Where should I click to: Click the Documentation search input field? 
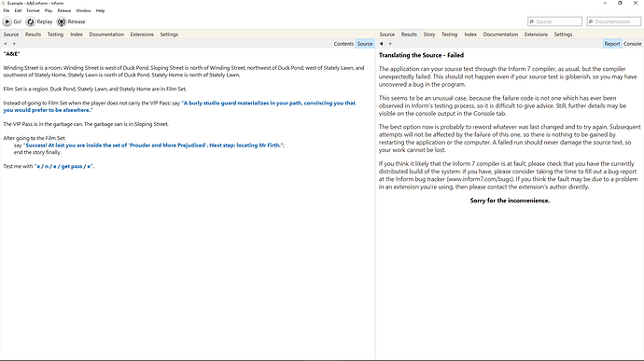pos(614,21)
